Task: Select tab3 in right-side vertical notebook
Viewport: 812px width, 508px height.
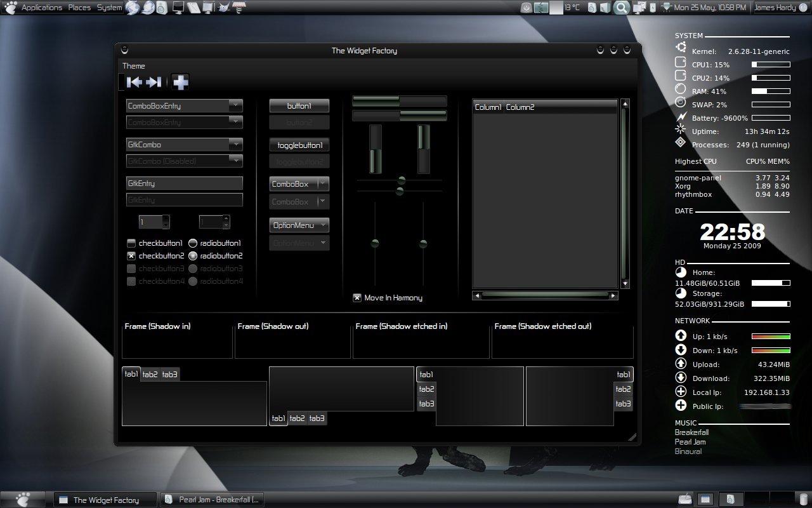Action: (624, 404)
